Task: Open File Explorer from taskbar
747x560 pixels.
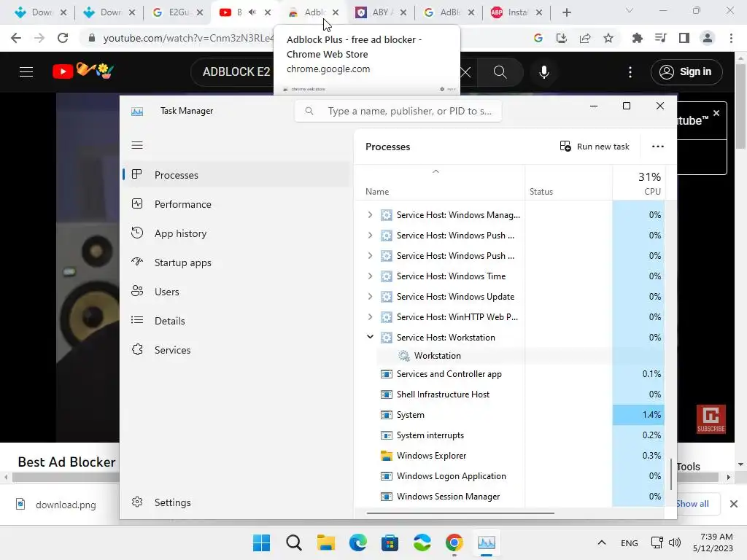Action: (x=326, y=542)
